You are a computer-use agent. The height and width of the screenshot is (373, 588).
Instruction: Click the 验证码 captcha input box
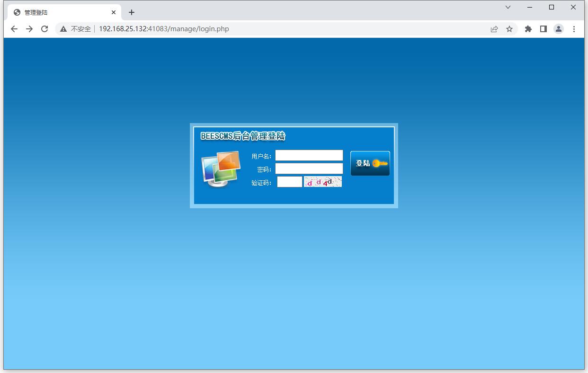click(290, 182)
